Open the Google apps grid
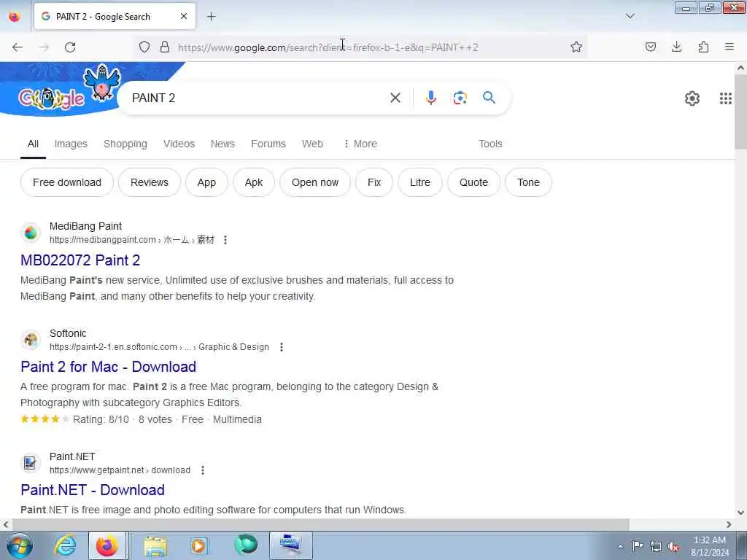The width and height of the screenshot is (747, 560). (x=725, y=98)
